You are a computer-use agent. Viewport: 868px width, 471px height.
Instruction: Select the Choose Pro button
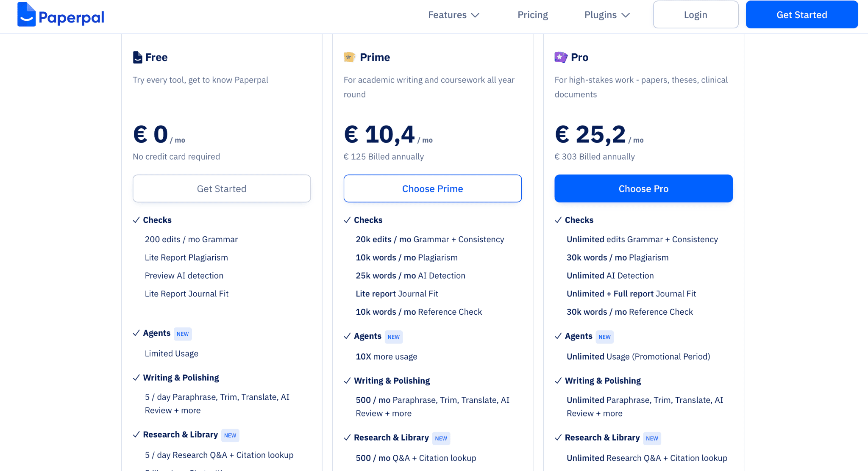pyautogui.click(x=643, y=188)
